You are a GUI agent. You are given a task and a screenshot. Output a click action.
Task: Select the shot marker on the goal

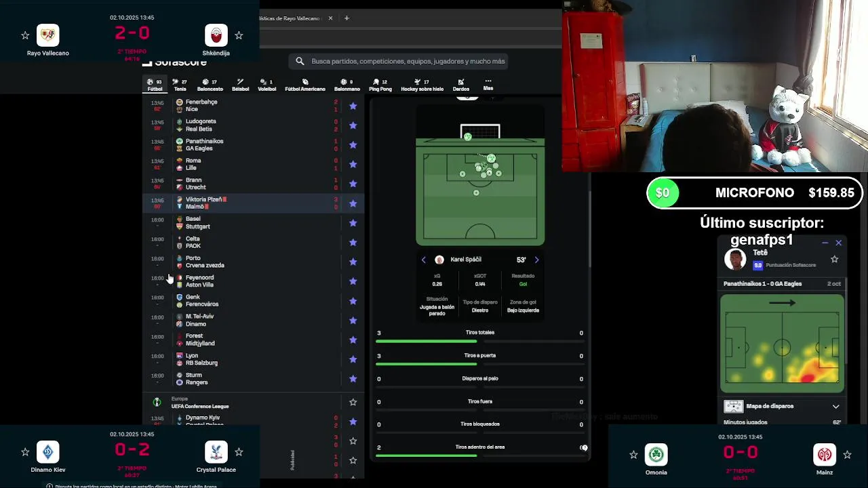467,137
